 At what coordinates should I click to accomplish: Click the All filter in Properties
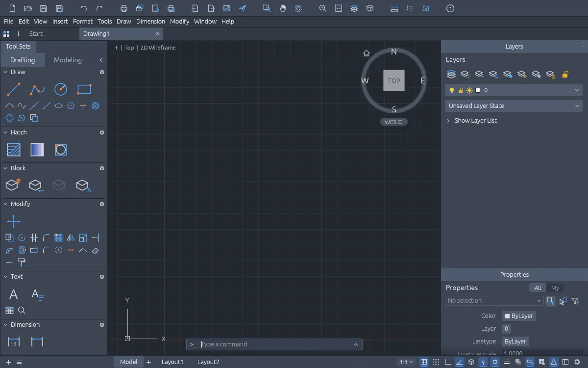(x=538, y=288)
